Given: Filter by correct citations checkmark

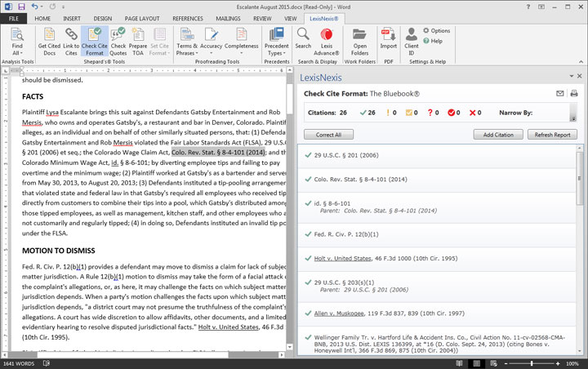Looking at the screenshot, I should pos(367,113).
